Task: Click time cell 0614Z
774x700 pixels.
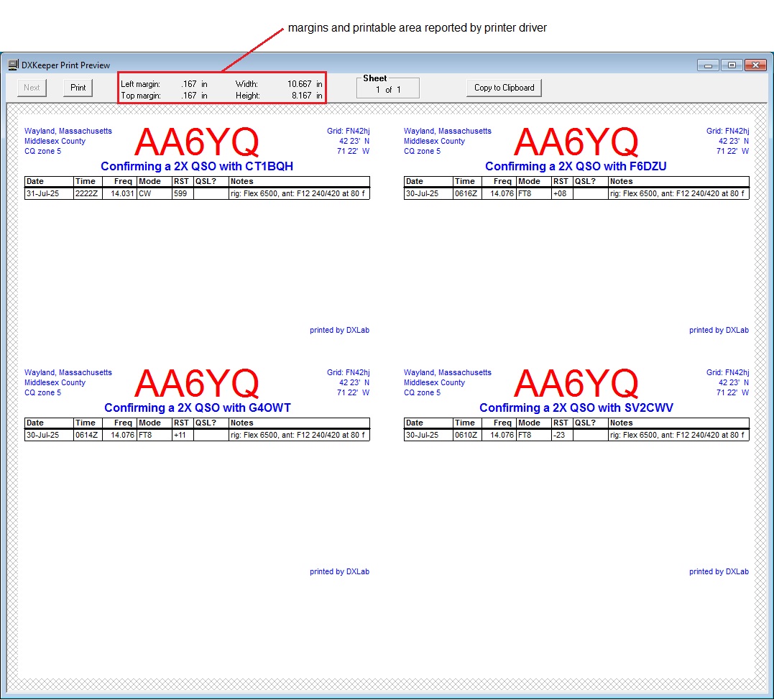Action: pos(88,435)
